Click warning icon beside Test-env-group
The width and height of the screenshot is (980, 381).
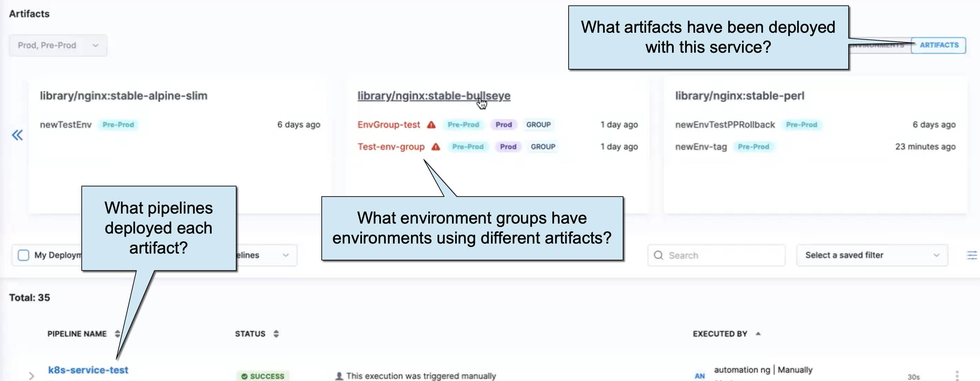pos(436,147)
